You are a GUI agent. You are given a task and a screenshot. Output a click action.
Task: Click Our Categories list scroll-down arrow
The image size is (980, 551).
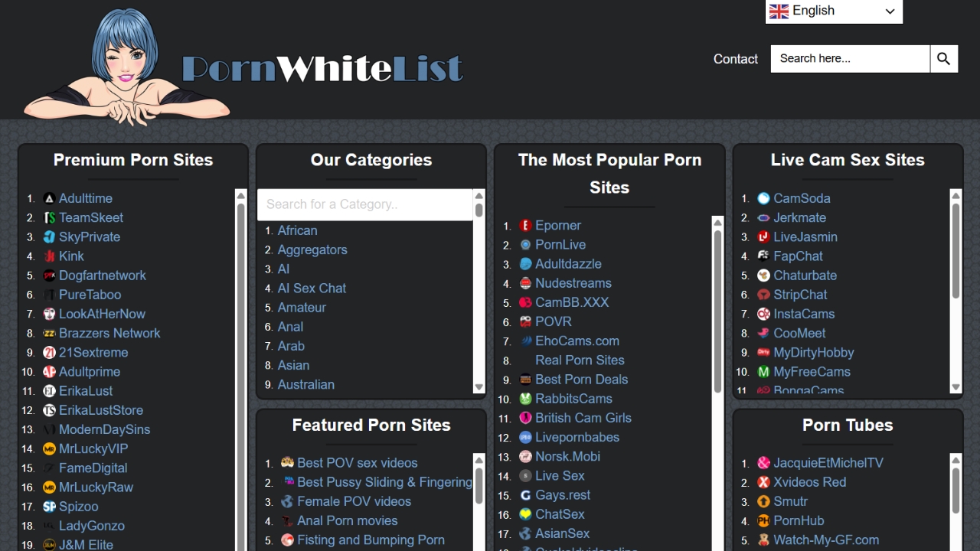(479, 387)
